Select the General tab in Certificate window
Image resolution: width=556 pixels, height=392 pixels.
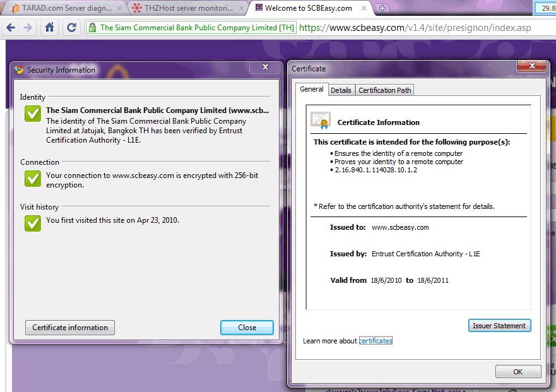[x=311, y=89]
